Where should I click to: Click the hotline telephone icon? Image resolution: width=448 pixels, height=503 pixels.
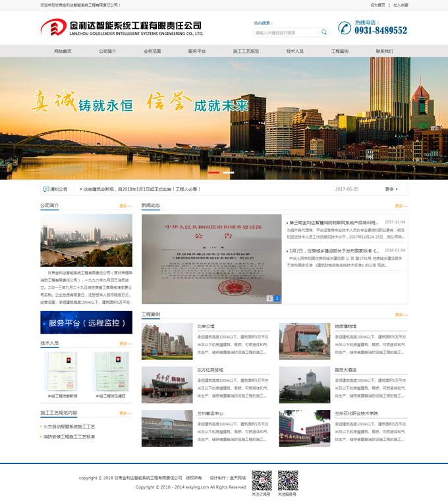pos(345,28)
